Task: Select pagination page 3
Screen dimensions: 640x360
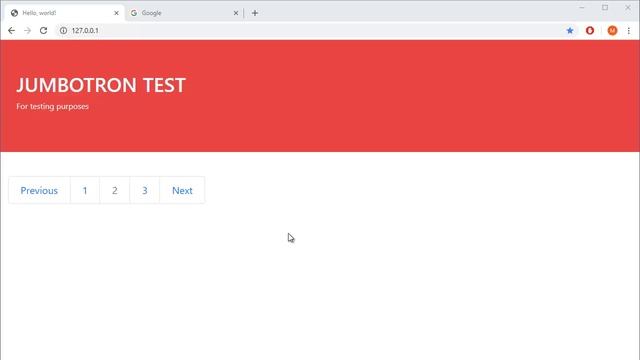Action: [144, 190]
